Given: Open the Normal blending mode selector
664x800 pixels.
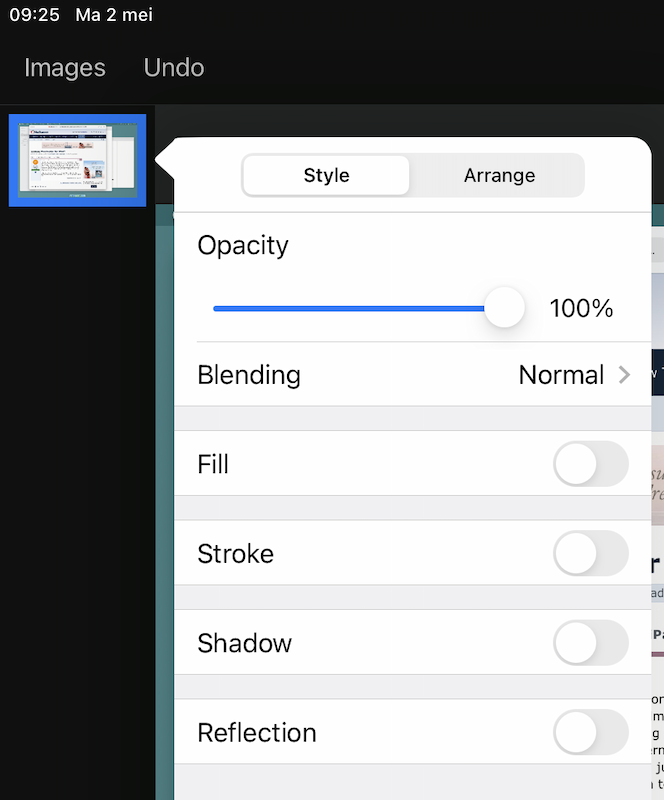Looking at the screenshot, I should pyautogui.click(x=561, y=375).
